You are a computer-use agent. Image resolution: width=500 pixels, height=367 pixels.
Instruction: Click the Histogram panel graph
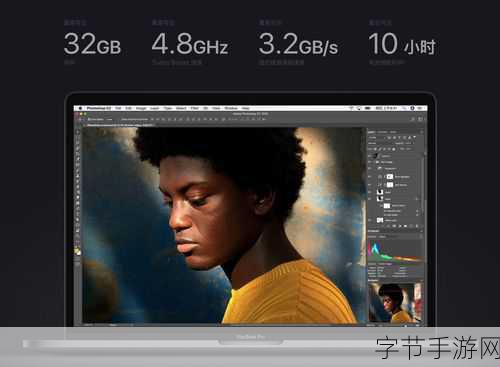396,251
